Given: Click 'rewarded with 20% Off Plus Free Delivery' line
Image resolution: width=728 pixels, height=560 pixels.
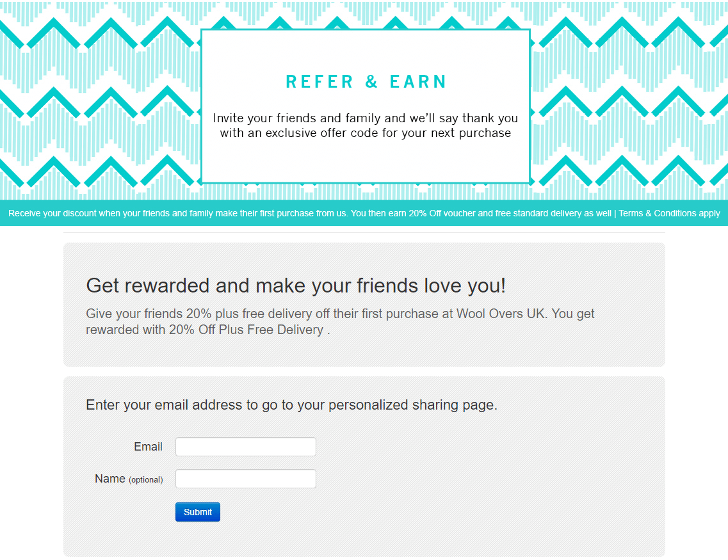Looking at the screenshot, I should pos(204,330).
